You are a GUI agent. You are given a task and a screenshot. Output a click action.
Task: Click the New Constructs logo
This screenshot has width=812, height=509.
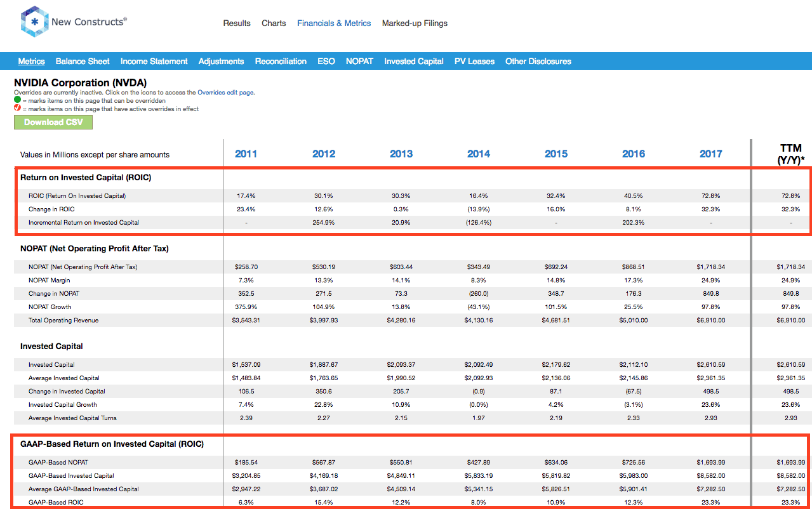pos(73,22)
